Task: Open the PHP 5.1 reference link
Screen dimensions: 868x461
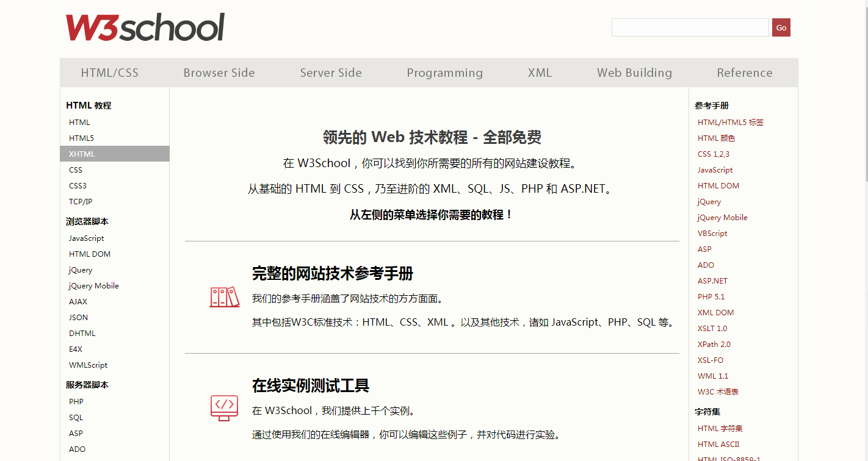Action: tap(711, 297)
